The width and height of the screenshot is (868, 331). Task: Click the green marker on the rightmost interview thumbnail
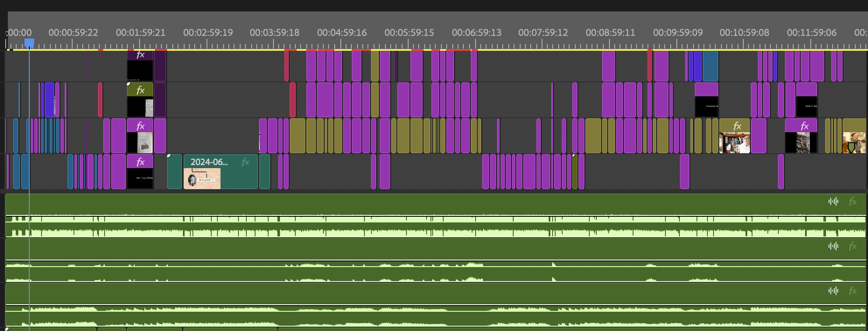pyautogui.click(x=851, y=148)
